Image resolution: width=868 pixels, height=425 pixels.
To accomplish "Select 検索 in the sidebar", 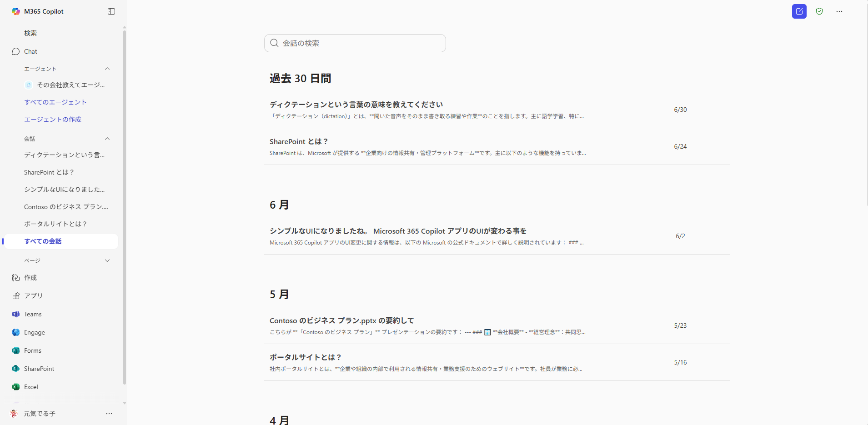I will coord(30,33).
